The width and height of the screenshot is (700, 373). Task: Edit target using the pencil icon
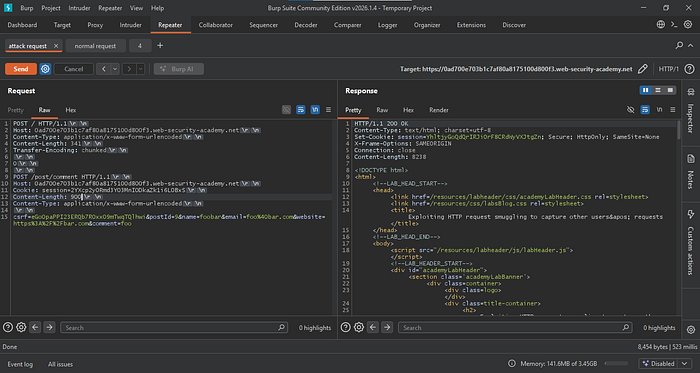(642, 69)
